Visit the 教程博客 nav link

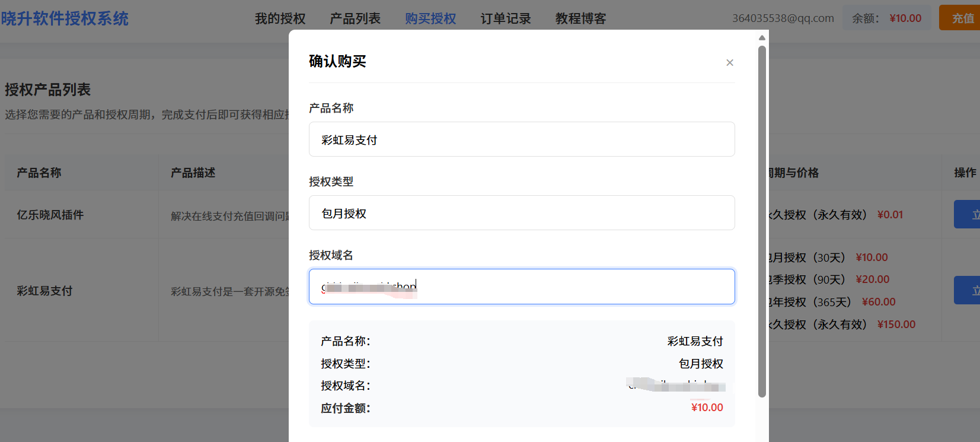click(580, 19)
